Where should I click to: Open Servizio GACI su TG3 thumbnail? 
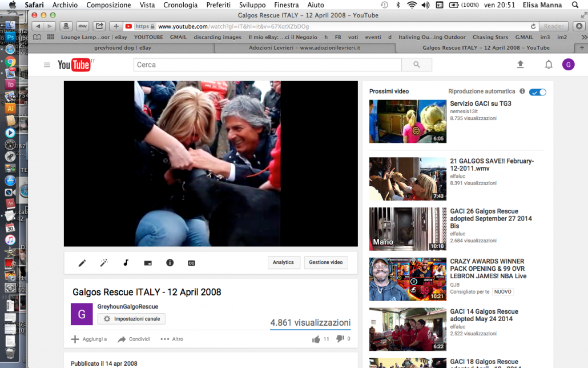(408, 121)
